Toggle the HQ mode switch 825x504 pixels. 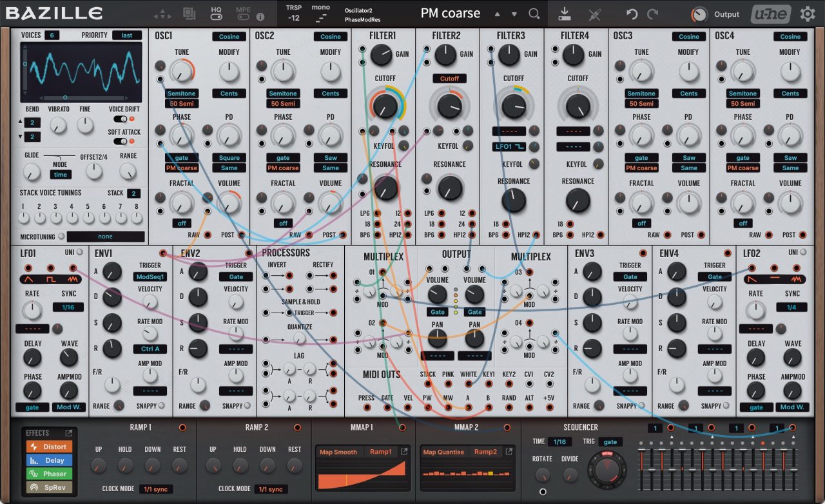(x=217, y=17)
